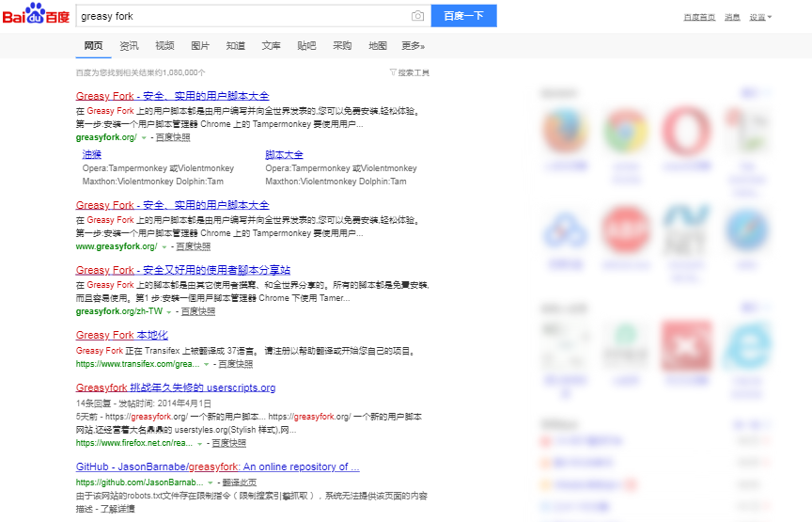This screenshot has height=522, width=812.
Task: Switch to the 视频 tab
Action: pos(164,46)
